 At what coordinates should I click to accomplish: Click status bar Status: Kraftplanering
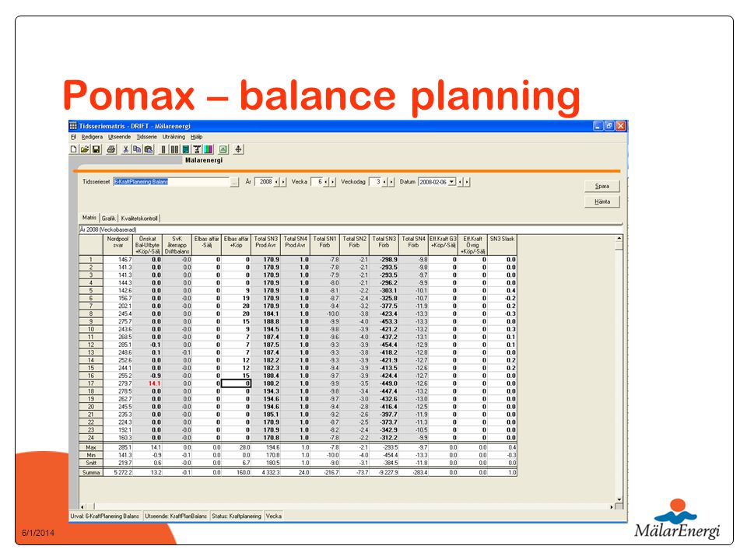tap(237, 516)
